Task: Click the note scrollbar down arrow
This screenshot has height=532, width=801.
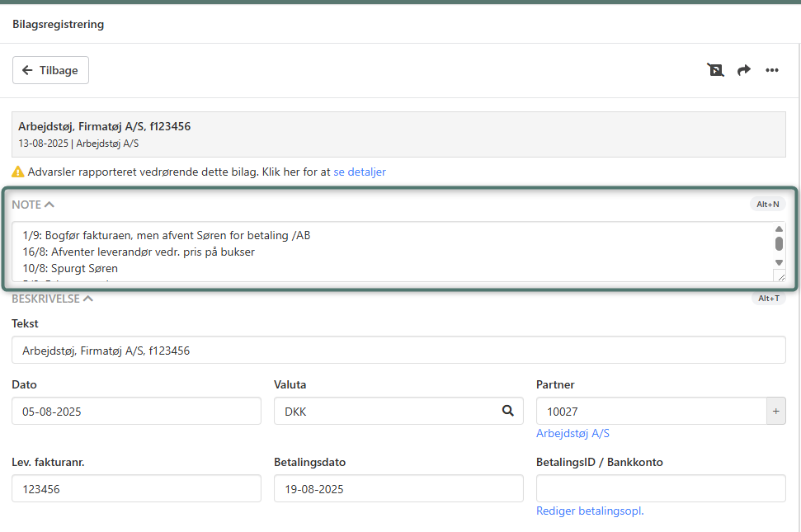Action: coord(779,262)
